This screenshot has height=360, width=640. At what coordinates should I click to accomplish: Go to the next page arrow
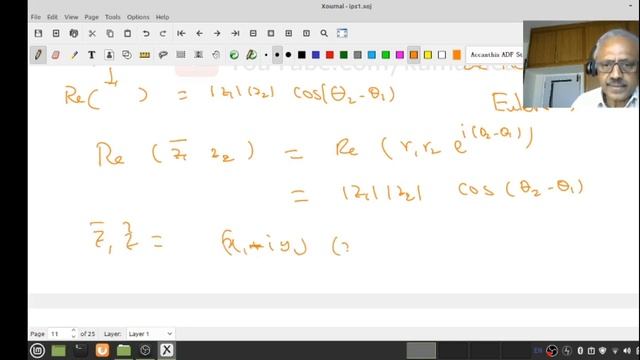(x=217, y=33)
